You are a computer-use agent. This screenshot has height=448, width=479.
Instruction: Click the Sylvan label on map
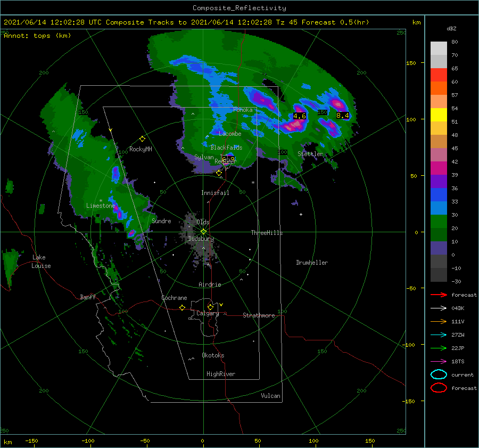pyautogui.click(x=204, y=157)
